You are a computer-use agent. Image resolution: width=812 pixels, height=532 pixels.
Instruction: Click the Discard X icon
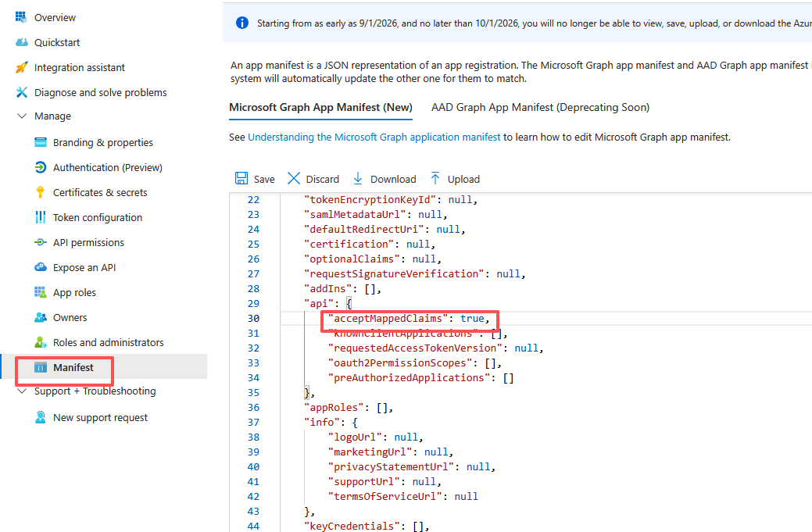294,179
